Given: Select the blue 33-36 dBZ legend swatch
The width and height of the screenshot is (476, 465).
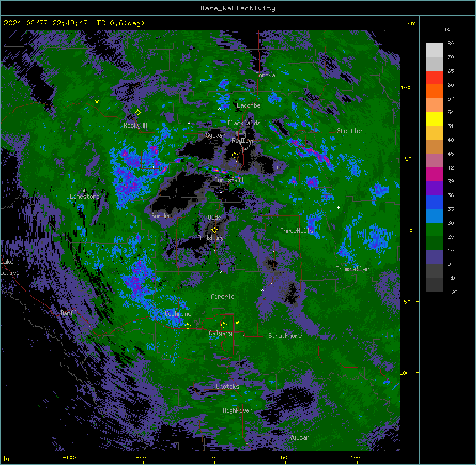Looking at the screenshot, I should coord(434,202).
